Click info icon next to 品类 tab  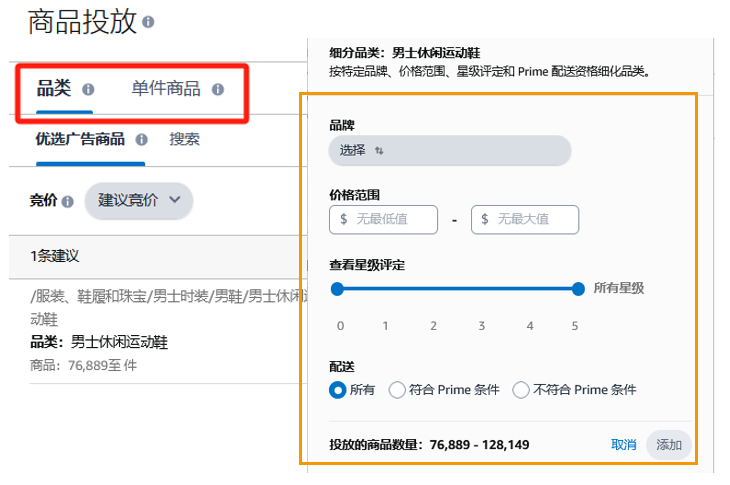[x=88, y=89]
